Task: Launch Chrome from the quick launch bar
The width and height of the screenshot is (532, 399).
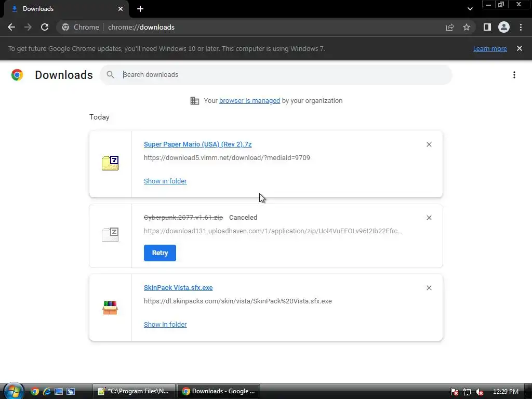Action: (x=35, y=392)
